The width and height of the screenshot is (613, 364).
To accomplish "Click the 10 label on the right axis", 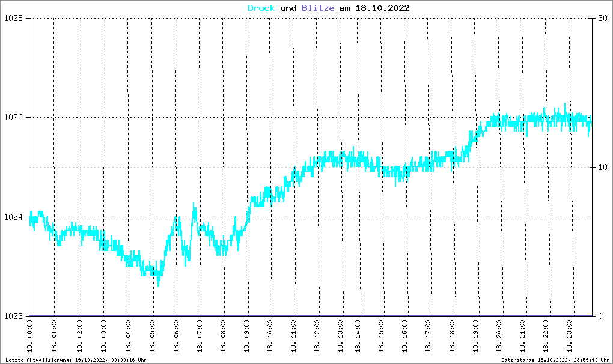I will pyautogui.click(x=603, y=167).
